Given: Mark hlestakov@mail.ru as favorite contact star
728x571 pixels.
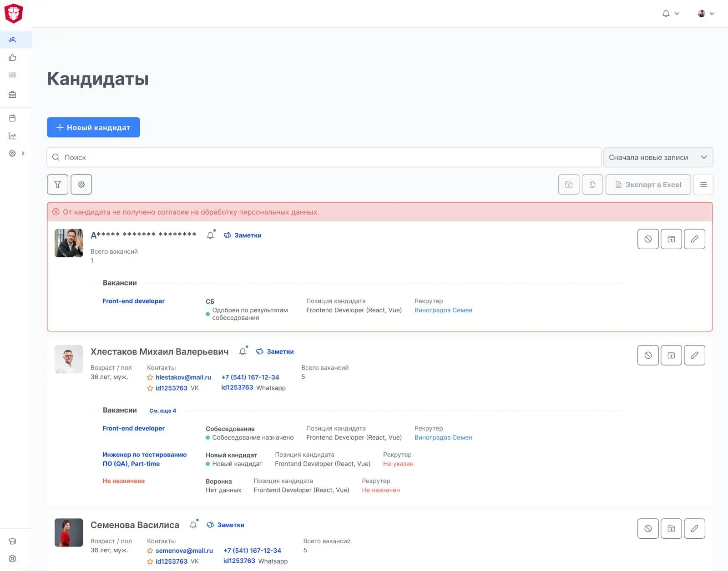Looking at the screenshot, I should point(150,377).
